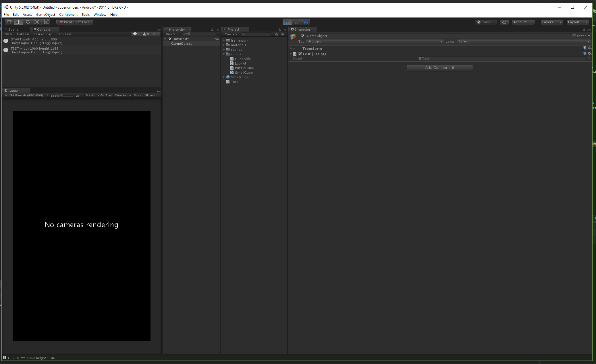Open the Tag dropdown showing Untagged
This screenshot has width=596, height=364.
click(x=374, y=41)
